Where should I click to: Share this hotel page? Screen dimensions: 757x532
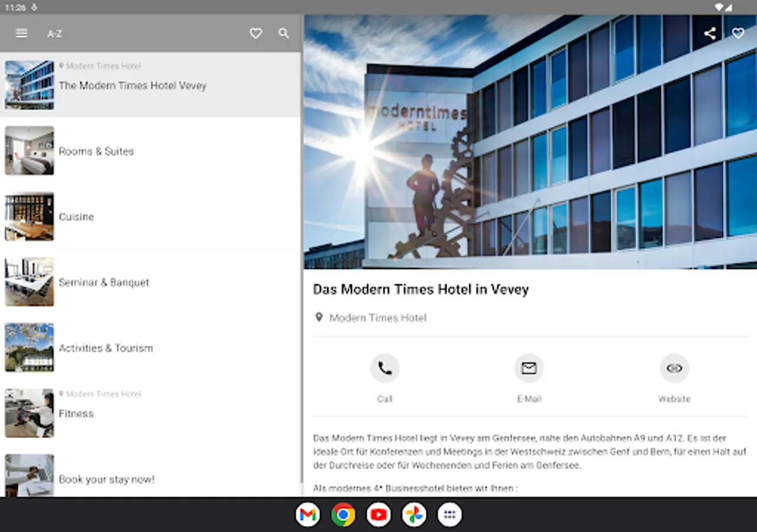click(710, 34)
